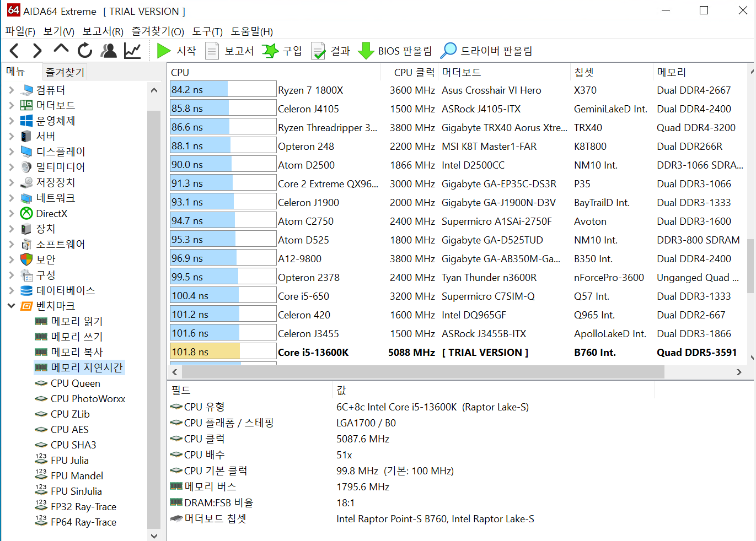Select the 구성 configuration icon

(26, 275)
